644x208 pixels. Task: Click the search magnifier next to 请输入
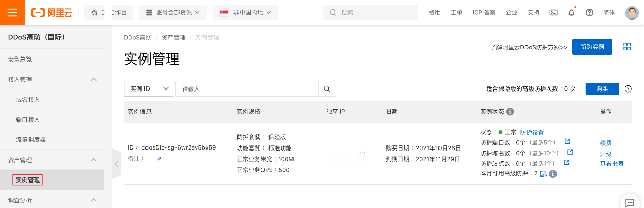coord(327,88)
